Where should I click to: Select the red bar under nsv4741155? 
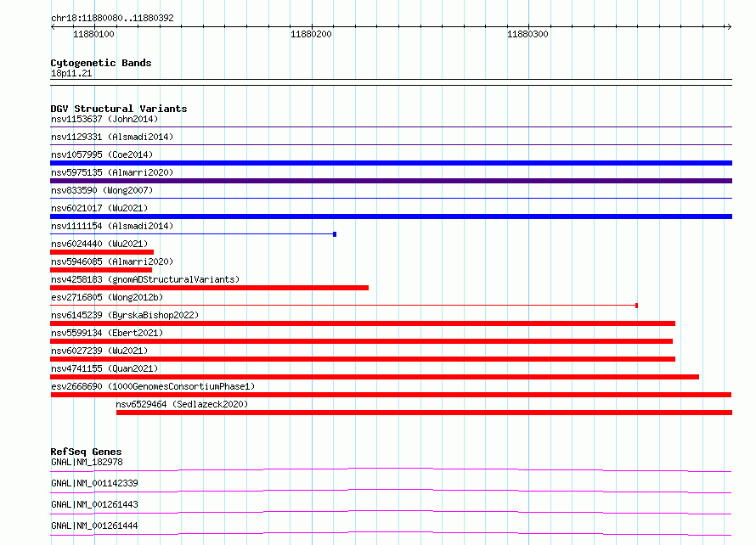click(375, 377)
